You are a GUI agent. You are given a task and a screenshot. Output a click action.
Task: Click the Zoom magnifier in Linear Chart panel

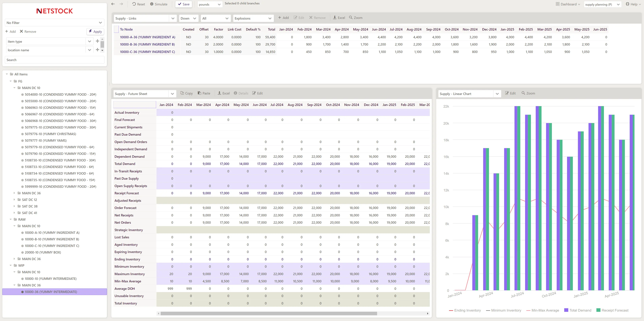point(523,93)
